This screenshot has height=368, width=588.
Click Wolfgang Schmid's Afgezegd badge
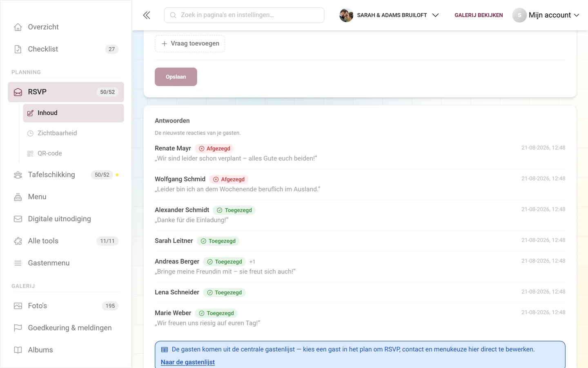pos(229,180)
